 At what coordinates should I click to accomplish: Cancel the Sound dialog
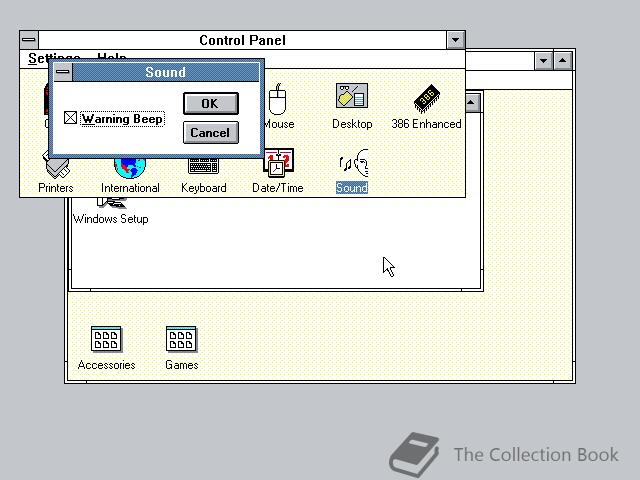[x=211, y=133]
